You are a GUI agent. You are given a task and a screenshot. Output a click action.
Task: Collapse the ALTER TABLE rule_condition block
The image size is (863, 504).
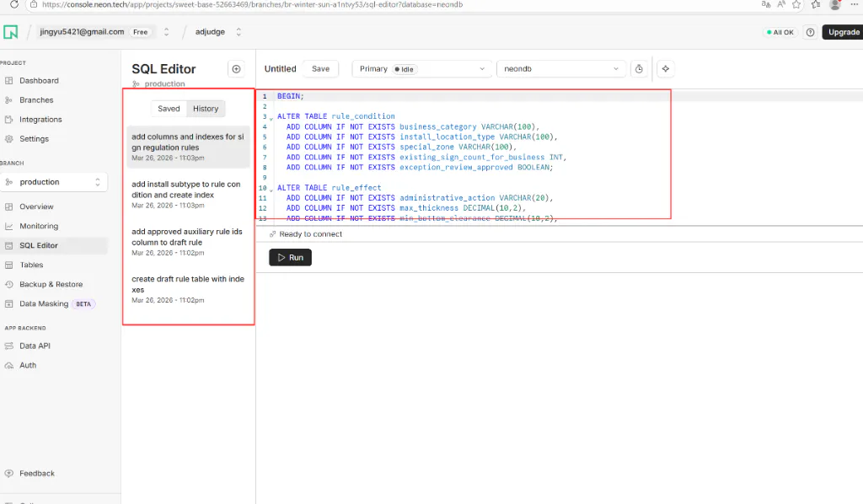(x=271, y=118)
